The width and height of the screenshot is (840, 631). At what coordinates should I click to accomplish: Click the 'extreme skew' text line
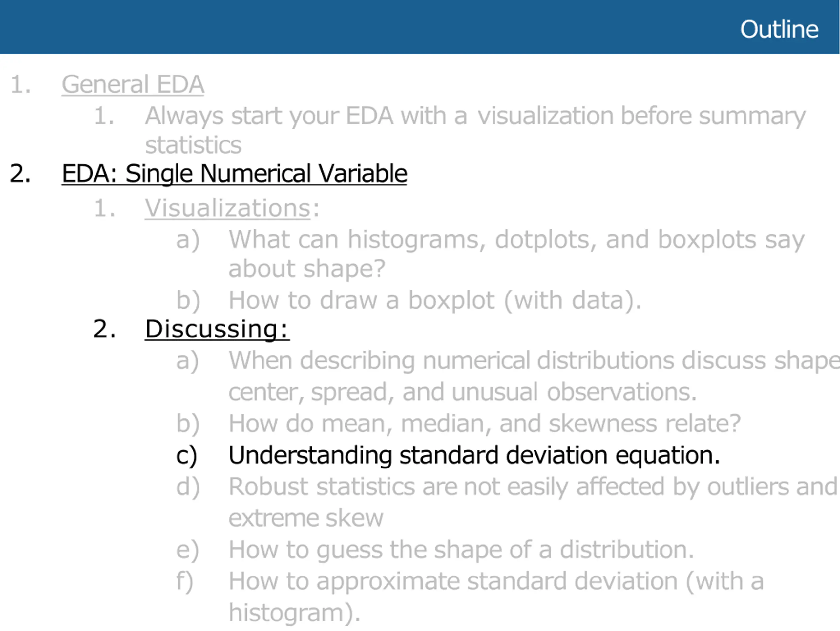point(306,518)
